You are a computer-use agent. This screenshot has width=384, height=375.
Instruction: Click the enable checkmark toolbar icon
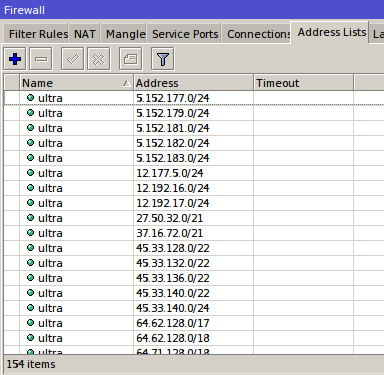click(73, 59)
